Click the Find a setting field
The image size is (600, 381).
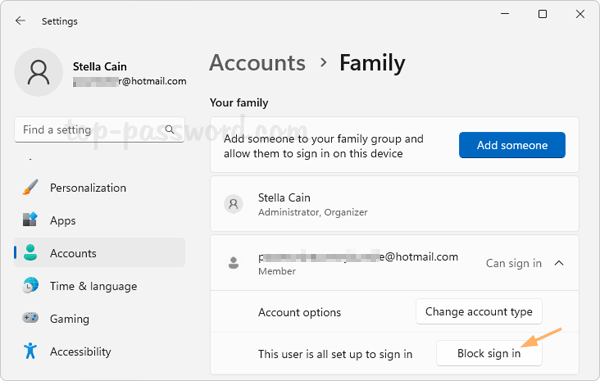(x=99, y=130)
